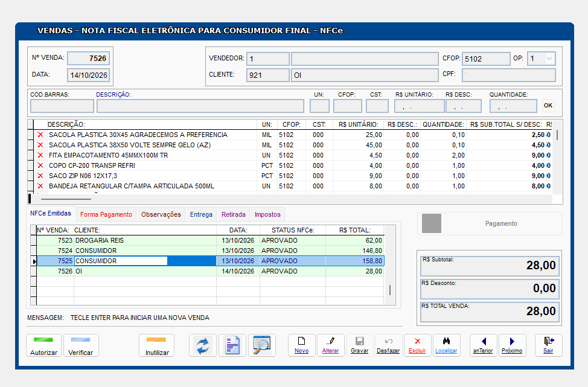Click the gray square beside Pagamento
Screen dimensions: 588x387
click(431, 223)
